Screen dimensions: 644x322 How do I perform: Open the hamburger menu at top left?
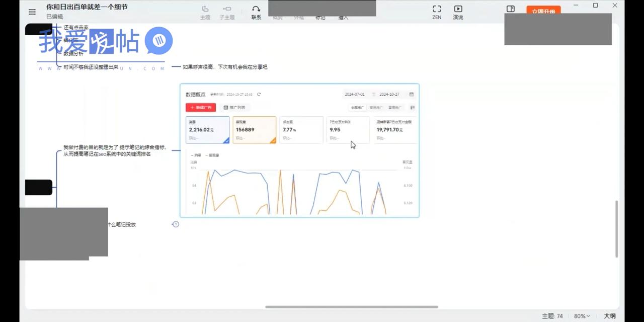[x=32, y=12]
